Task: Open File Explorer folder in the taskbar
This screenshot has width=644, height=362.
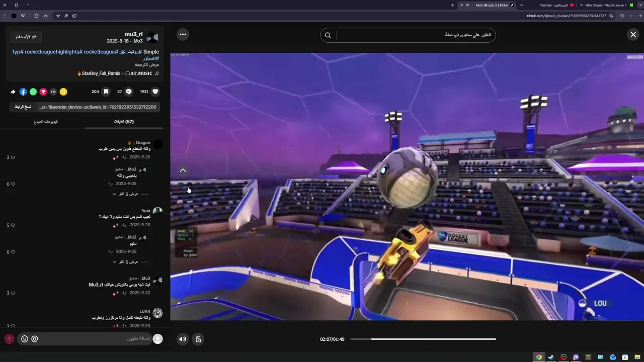Action: [637, 357]
